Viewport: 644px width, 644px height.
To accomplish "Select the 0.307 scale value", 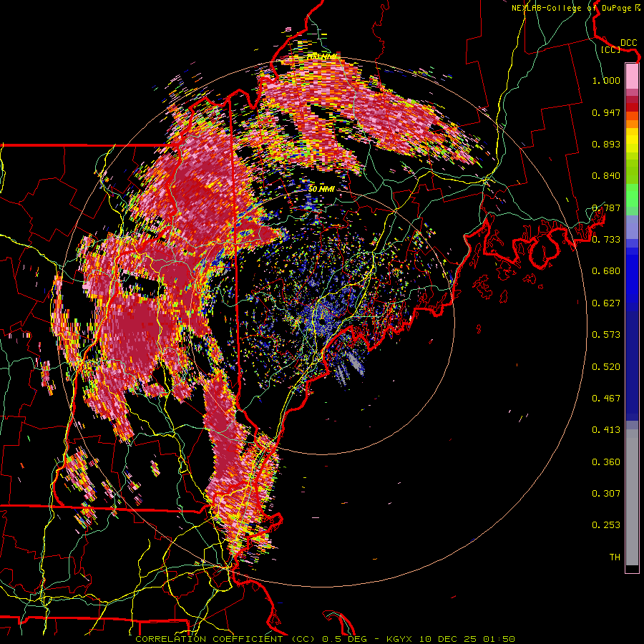I will (x=606, y=494).
